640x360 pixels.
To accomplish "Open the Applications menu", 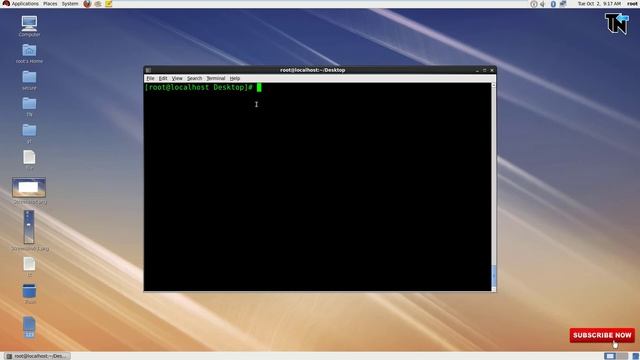I will coord(25,4).
